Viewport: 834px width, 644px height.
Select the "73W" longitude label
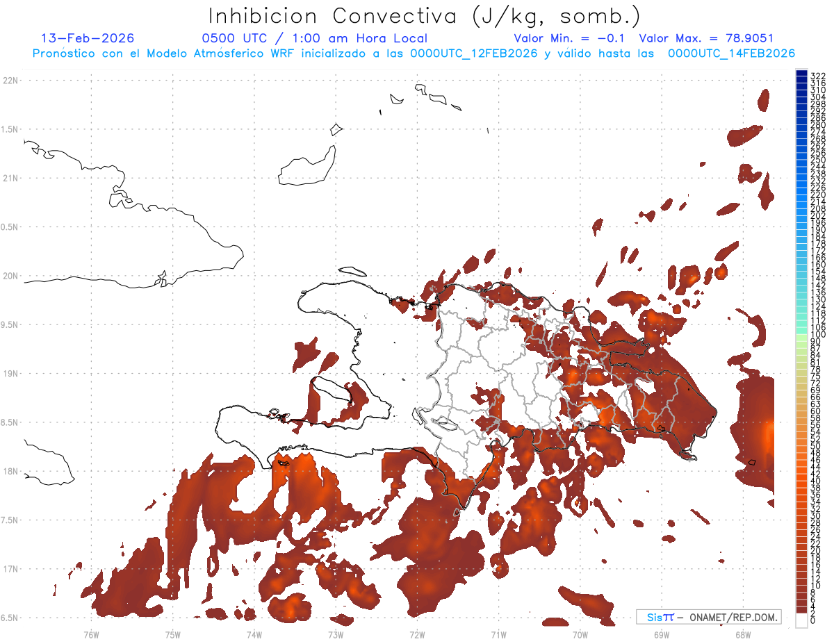coord(336,634)
